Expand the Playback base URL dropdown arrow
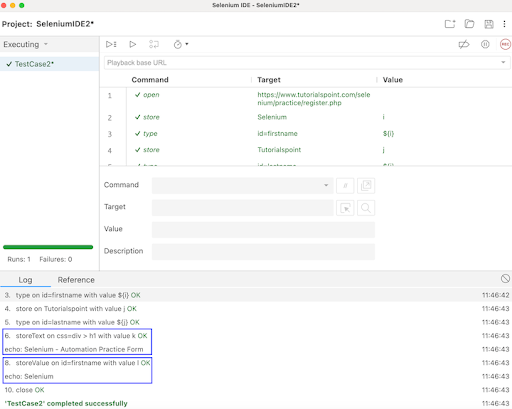The width and height of the screenshot is (512, 409). coord(503,62)
